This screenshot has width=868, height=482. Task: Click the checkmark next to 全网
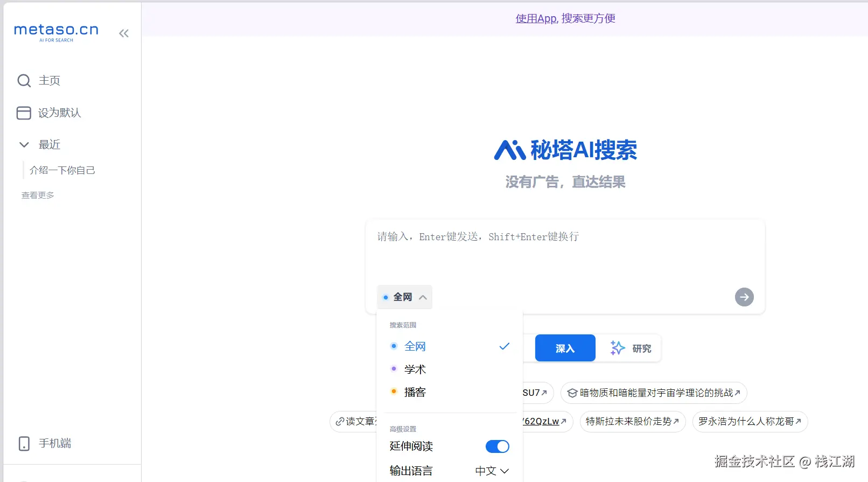tap(504, 346)
